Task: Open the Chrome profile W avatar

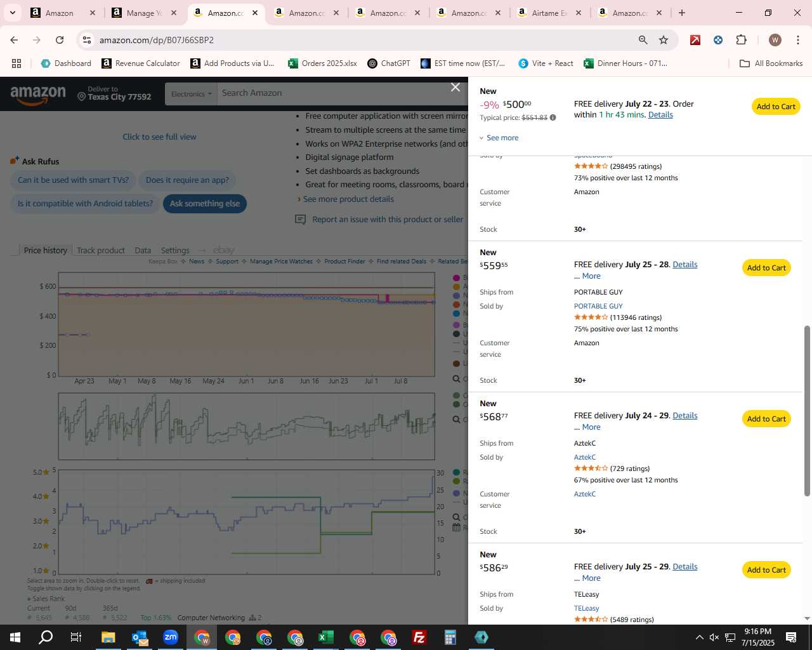Action: tap(775, 40)
